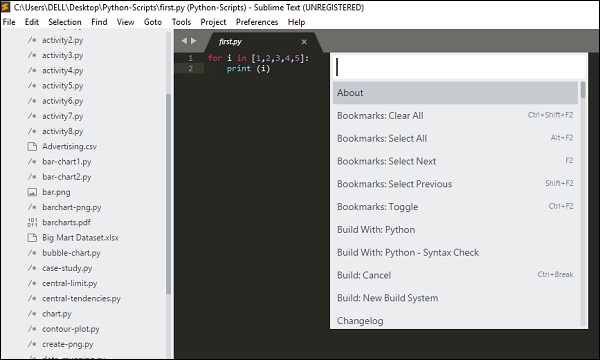Open the File menu

9,22
